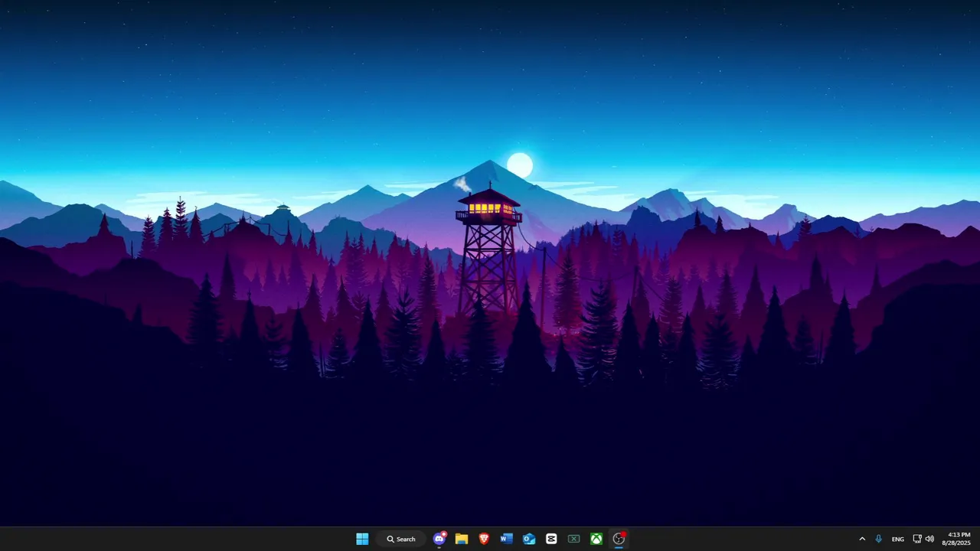Open CapCut from the taskbar
This screenshot has width=980, height=551.
coord(551,539)
